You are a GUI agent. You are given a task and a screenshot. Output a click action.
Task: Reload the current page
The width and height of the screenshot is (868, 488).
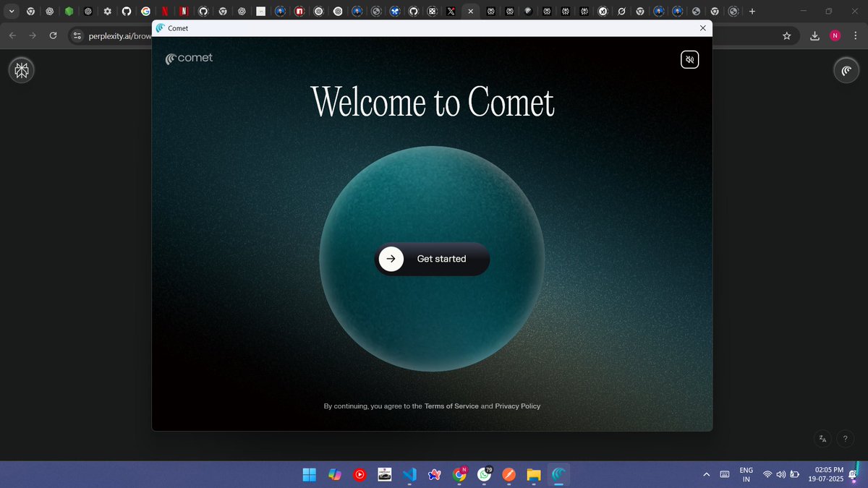(53, 35)
